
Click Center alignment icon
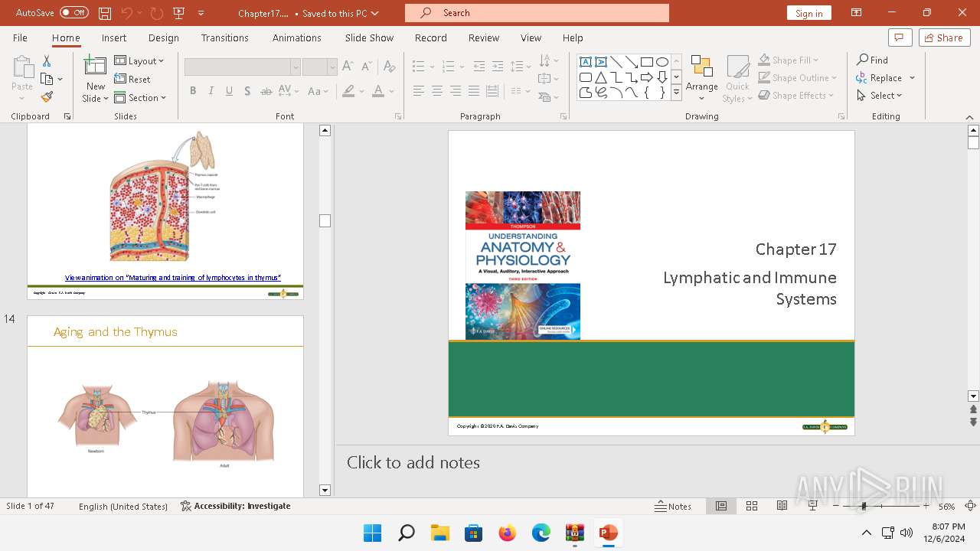tap(436, 91)
